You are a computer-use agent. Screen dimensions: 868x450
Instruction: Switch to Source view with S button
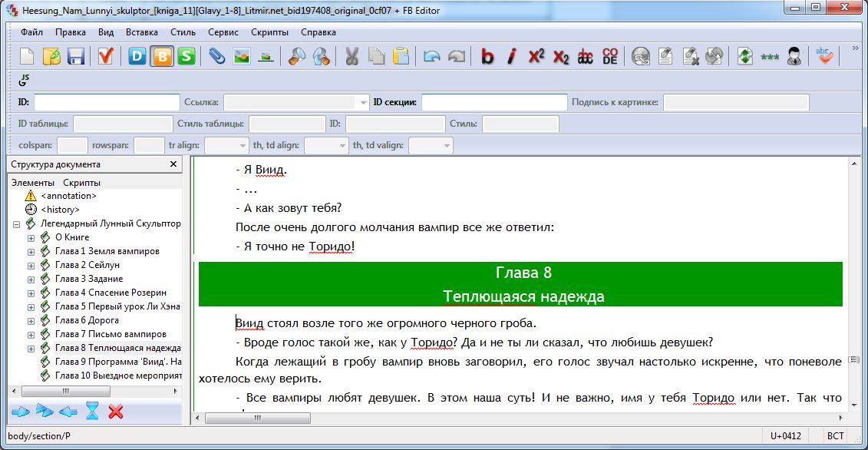(186, 56)
